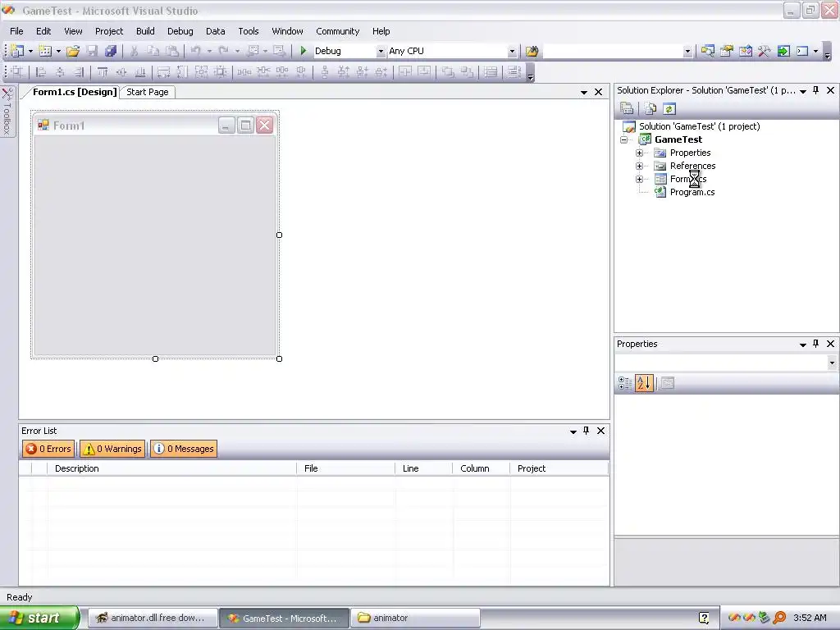
Task: Expand the Properties folder node
Action: coord(639,153)
